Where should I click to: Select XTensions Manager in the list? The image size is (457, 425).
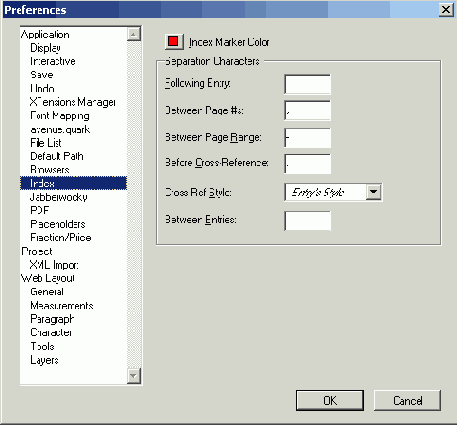(x=73, y=102)
